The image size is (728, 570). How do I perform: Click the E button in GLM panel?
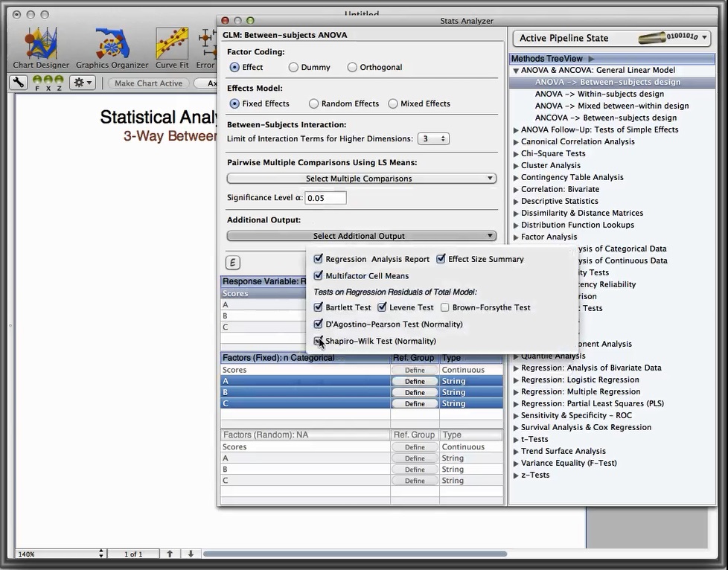pyautogui.click(x=232, y=263)
